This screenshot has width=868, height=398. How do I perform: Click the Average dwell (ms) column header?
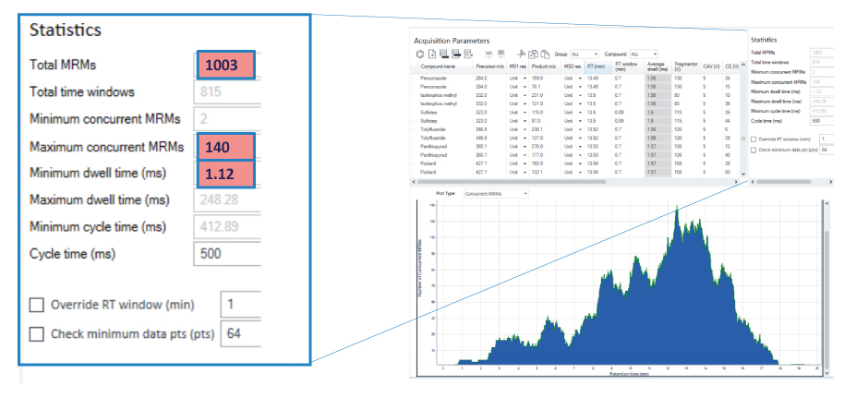[657, 66]
